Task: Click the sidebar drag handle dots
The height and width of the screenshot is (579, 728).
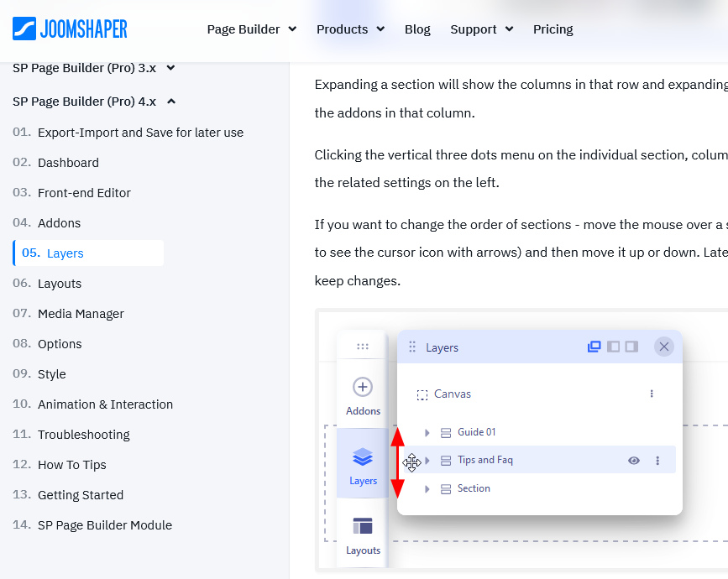Action: coord(363,346)
